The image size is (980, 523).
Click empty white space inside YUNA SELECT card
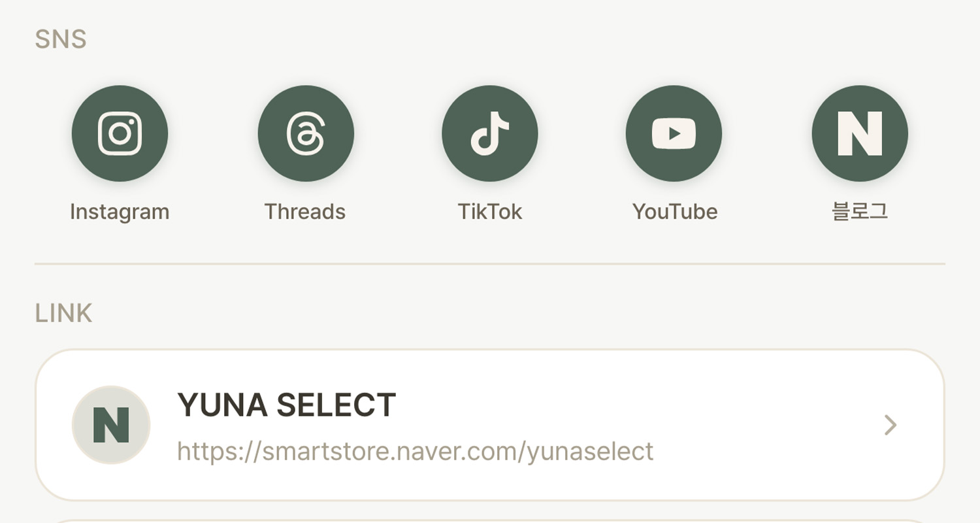pos(751,405)
